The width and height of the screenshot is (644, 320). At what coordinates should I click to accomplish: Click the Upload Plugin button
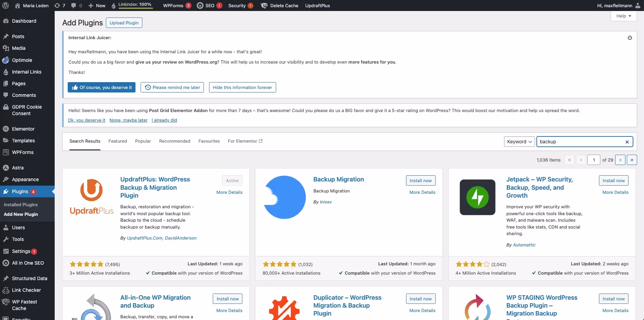124,23
